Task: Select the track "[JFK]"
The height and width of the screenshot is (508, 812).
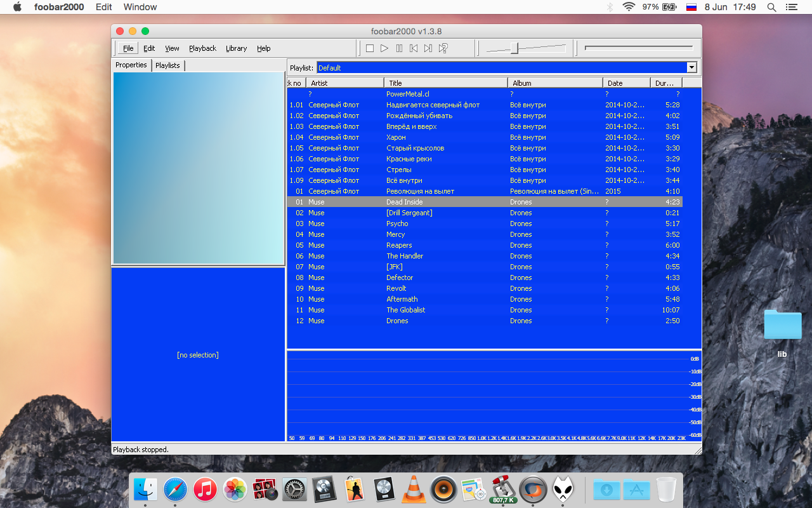Action: [x=485, y=267]
